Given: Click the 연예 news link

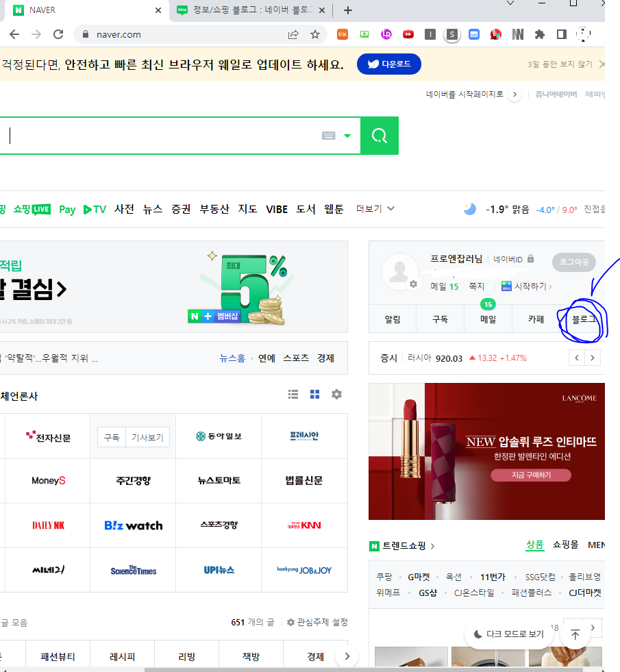Looking at the screenshot, I should (x=266, y=358).
